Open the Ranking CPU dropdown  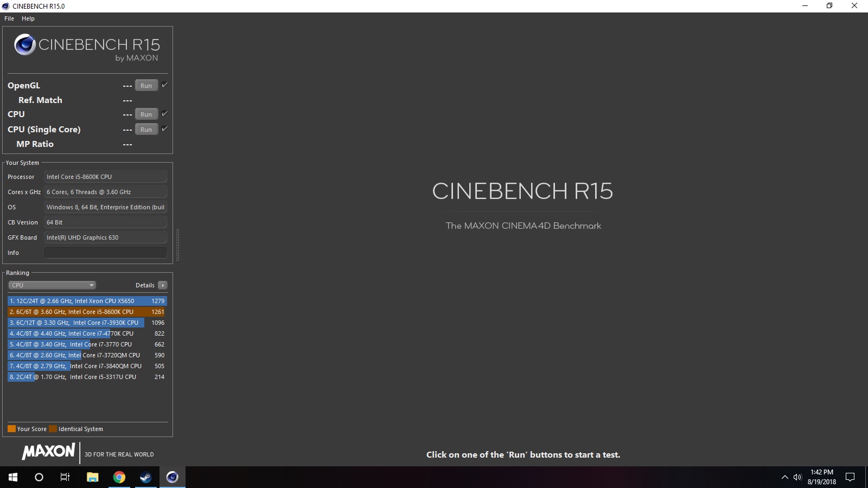(52, 285)
